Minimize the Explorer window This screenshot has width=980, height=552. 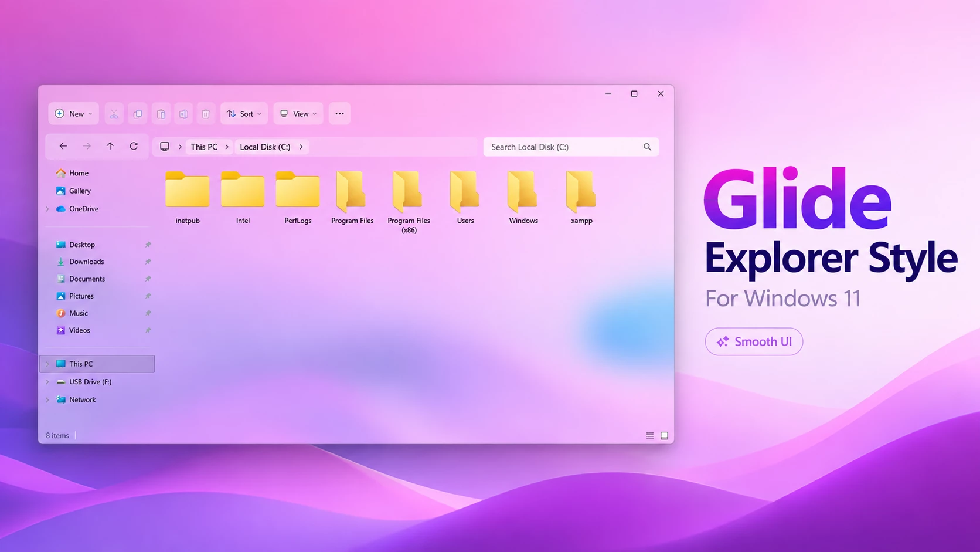point(608,94)
